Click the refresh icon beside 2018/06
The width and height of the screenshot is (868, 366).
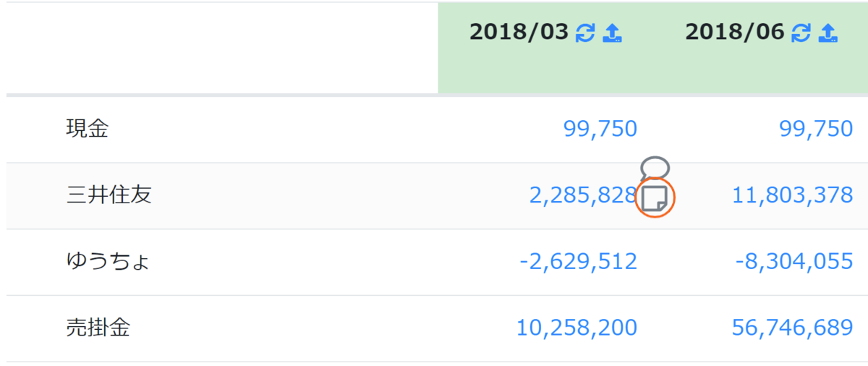(801, 33)
